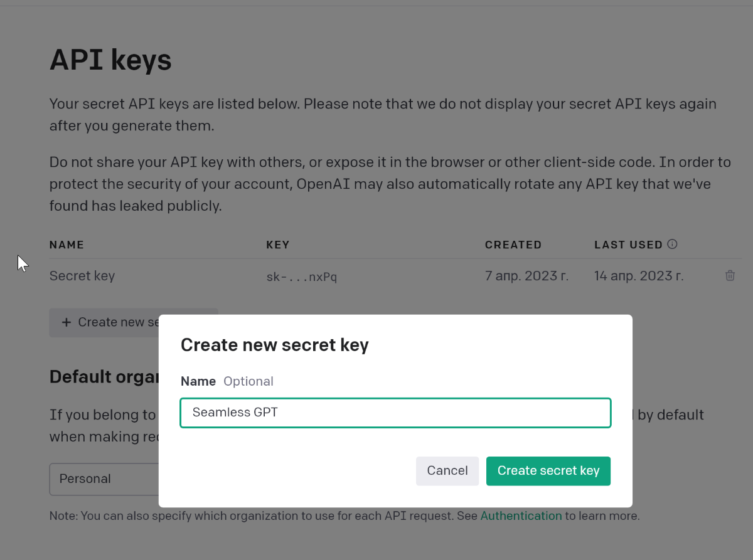Image resolution: width=753 pixels, height=560 pixels.
Task: Click the API keys page heading
Action: 110,60
